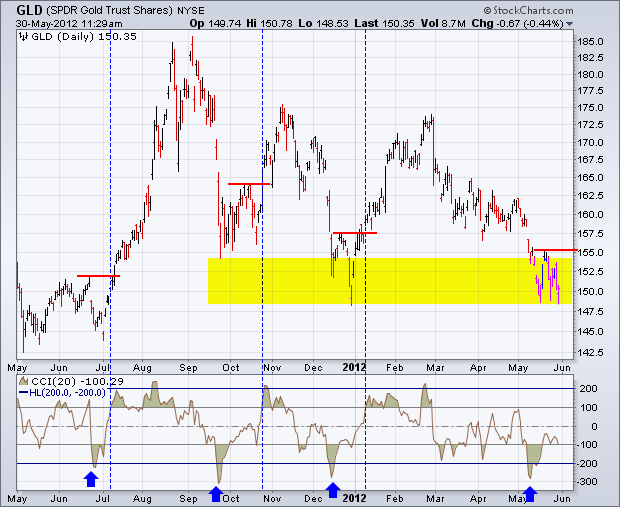Click the Lo 148.53 low value
The height and width of the screenshot is (507, 620).
(323, 24)
